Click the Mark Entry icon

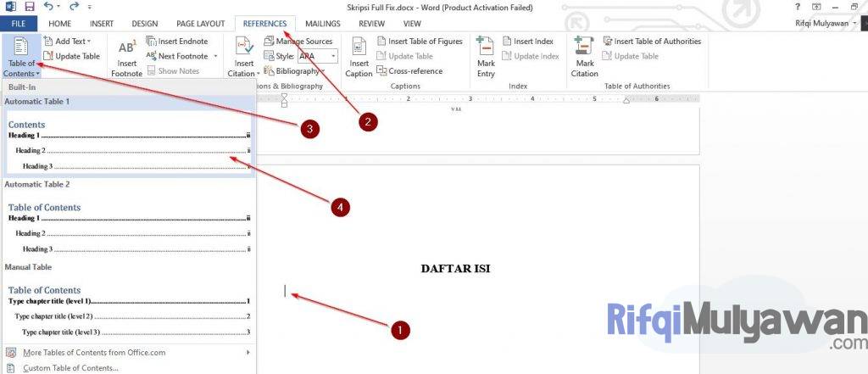(486, 51)
